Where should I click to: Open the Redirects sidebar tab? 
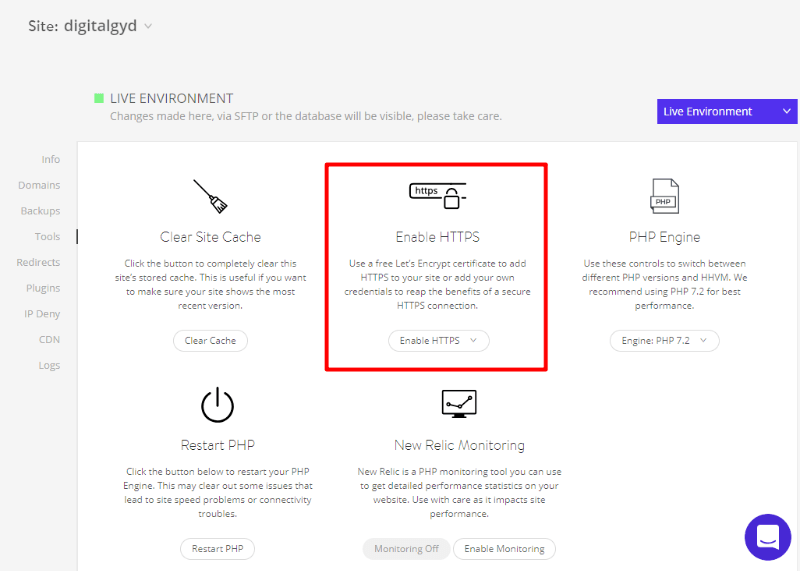point(38,262)
